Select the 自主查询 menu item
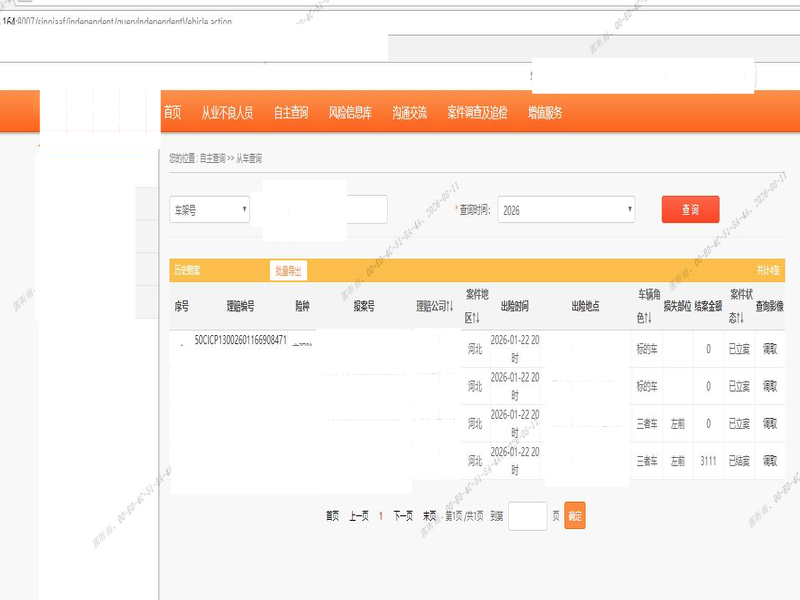This screenshot has width=800, height=600. (x=291, y=112)
